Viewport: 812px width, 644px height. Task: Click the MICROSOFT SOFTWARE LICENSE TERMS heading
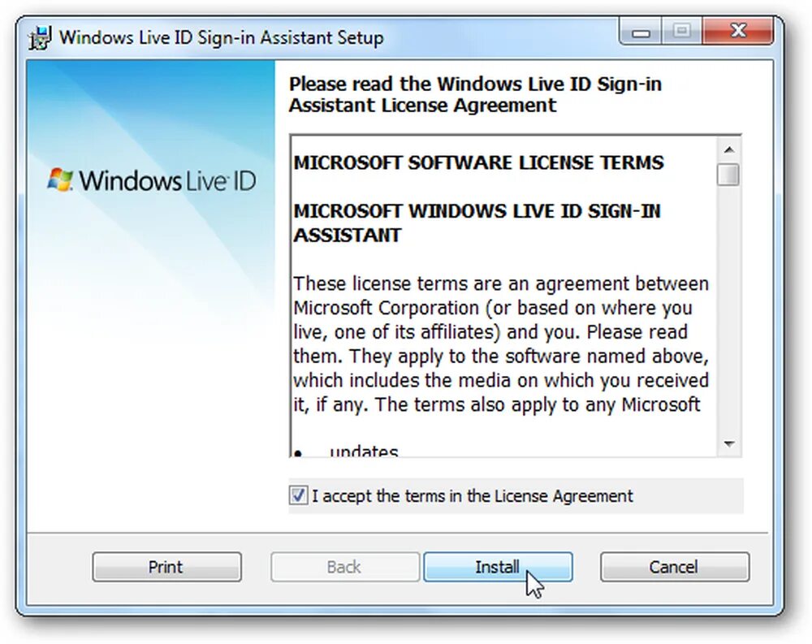coord(478,162)
